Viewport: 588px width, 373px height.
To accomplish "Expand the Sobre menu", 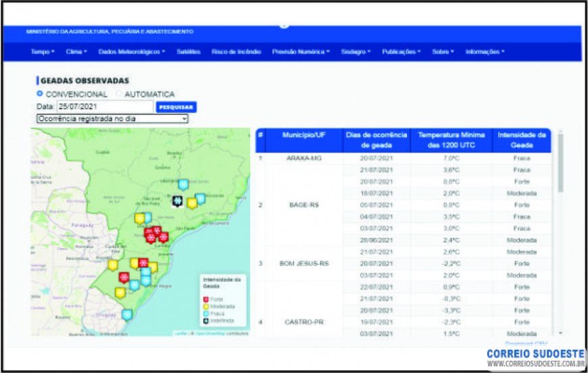I will pyautogui.click(x=443, y=52).
